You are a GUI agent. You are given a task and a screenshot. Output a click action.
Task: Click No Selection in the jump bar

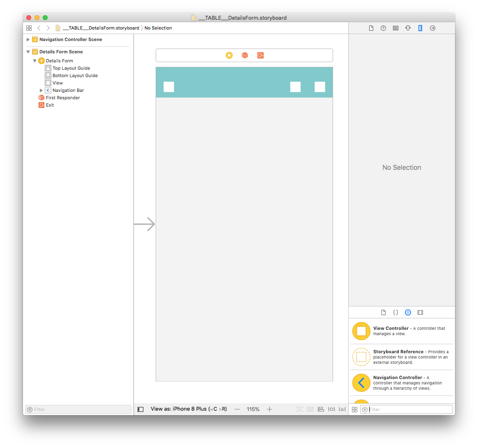(x=158, y=28)
